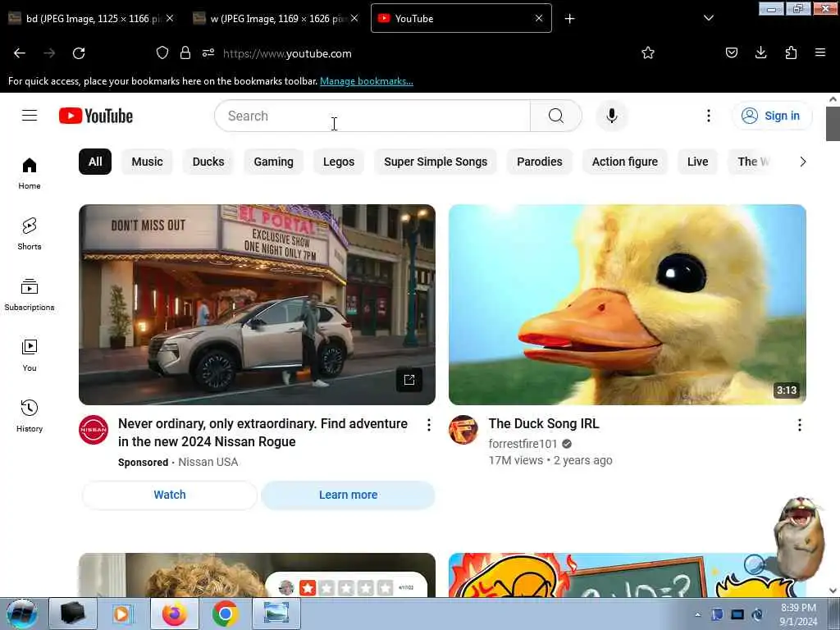Image resolution: width=840 pixels, height=630 pixels.
Task: Click the YouTube logo
Action: [x=96, y=116]
